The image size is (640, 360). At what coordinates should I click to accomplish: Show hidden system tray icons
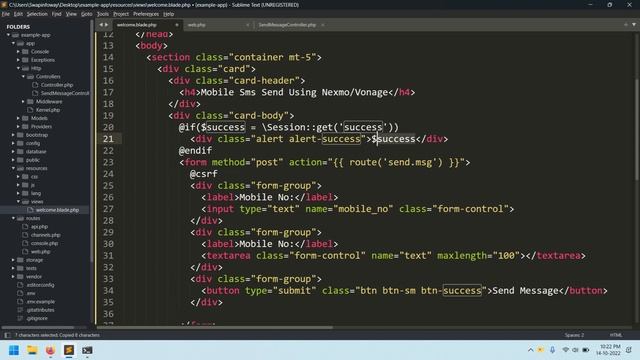point(530,350)
